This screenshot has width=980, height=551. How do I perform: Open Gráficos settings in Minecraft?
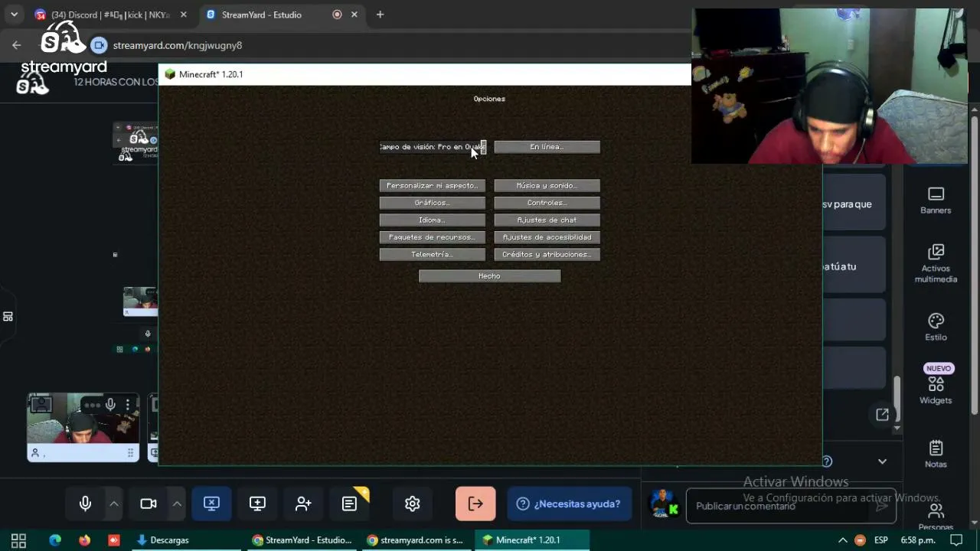[433, 203]
